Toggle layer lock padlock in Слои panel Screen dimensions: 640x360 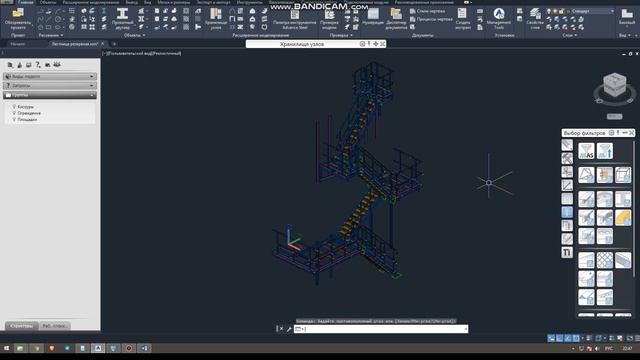(561, 11)
